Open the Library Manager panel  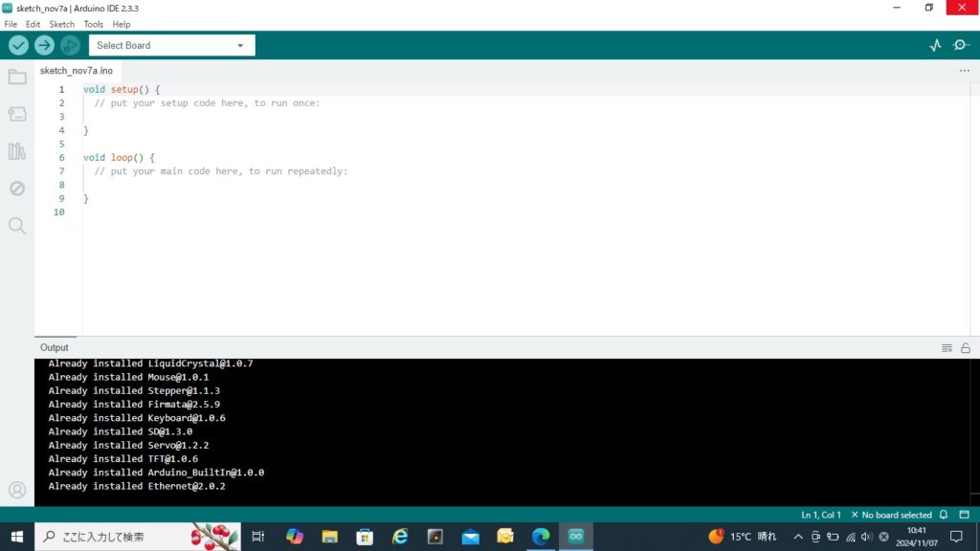(x=17, y=151)
